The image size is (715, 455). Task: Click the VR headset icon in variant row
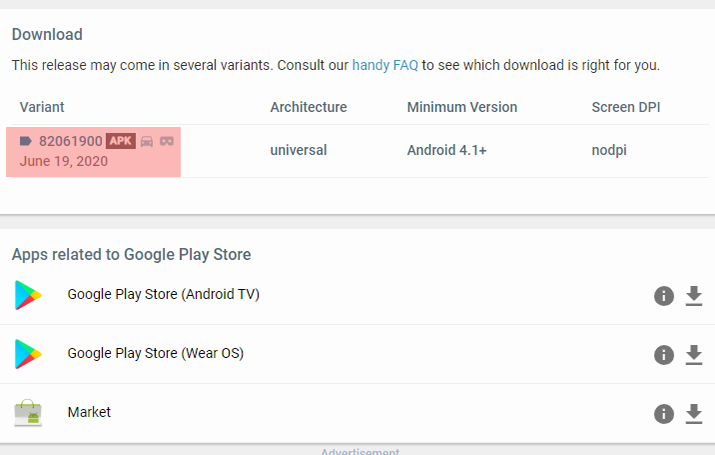click(167, 141)
